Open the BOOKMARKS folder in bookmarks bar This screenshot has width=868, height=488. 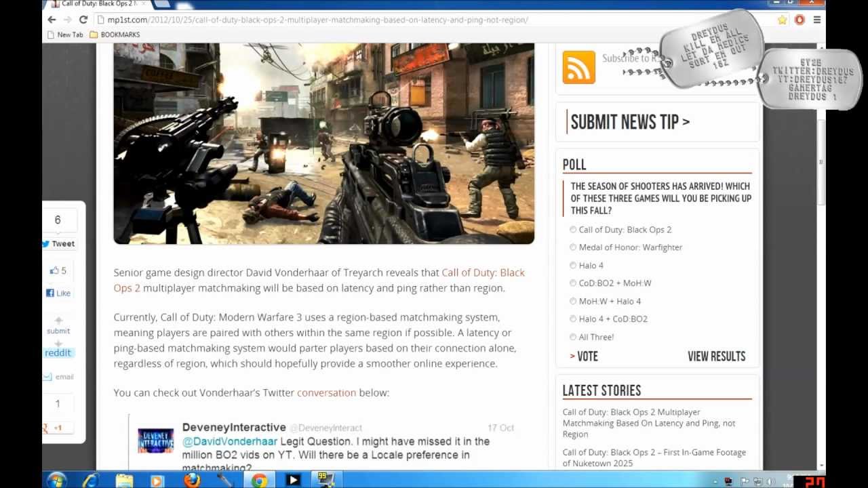115,35
